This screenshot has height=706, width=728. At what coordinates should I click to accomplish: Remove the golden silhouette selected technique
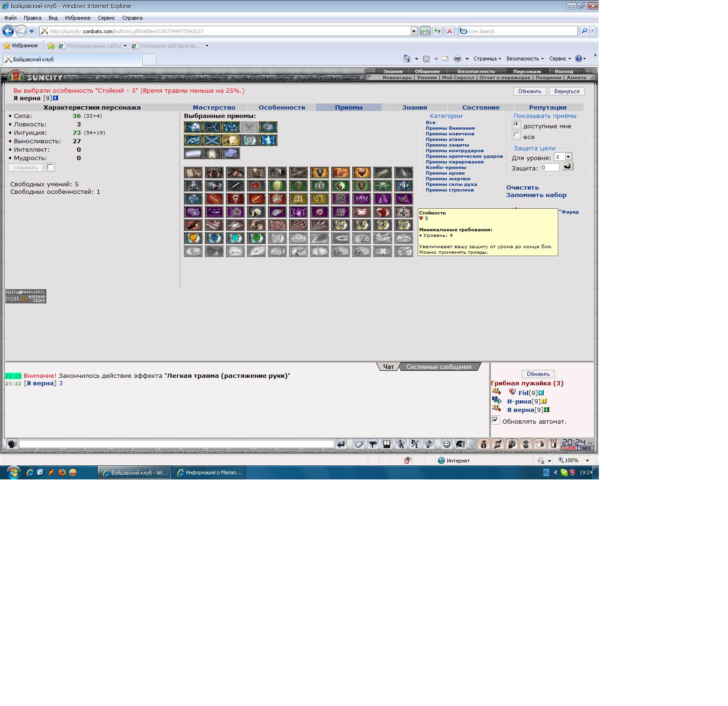coord(231,140)
